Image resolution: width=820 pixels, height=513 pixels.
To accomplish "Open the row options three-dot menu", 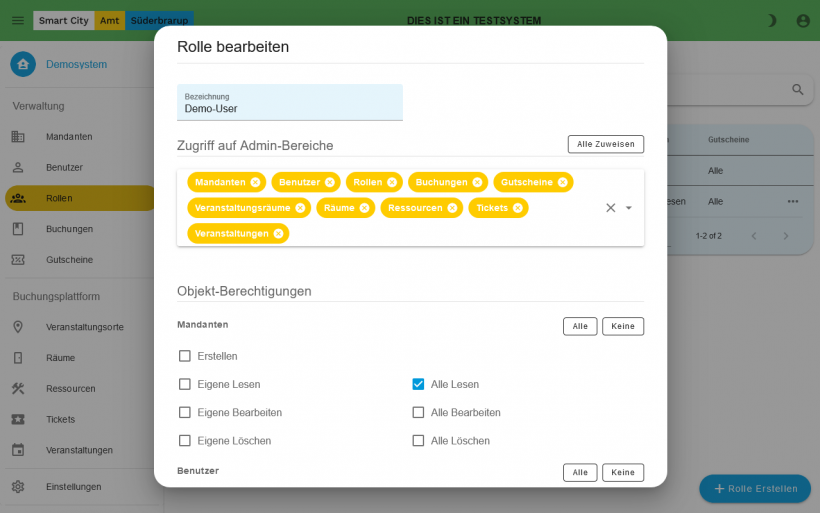I will [x=793, y=201].
